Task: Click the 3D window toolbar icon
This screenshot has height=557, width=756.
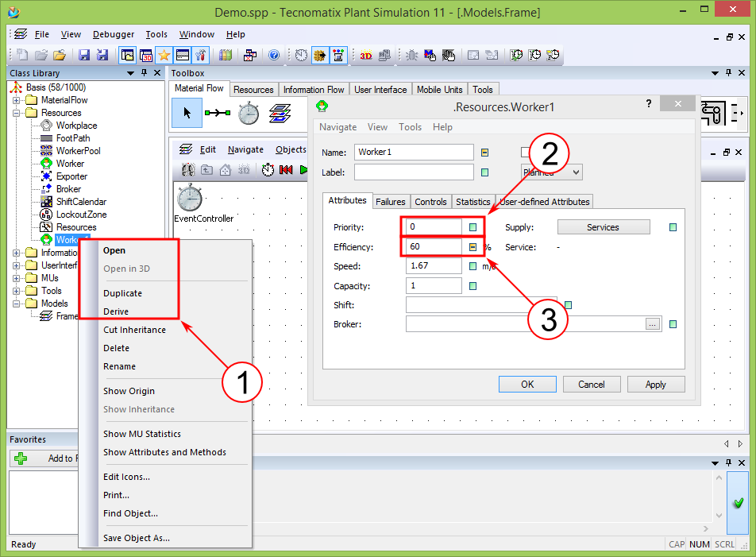Action: point(146,55)
